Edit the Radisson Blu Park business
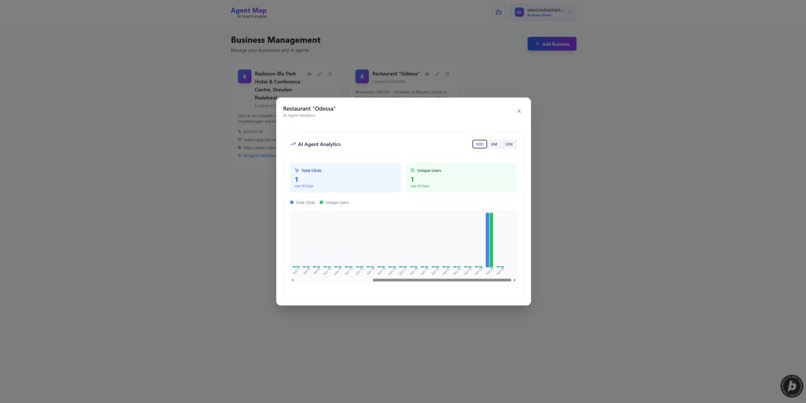 [x=319, y=74]
